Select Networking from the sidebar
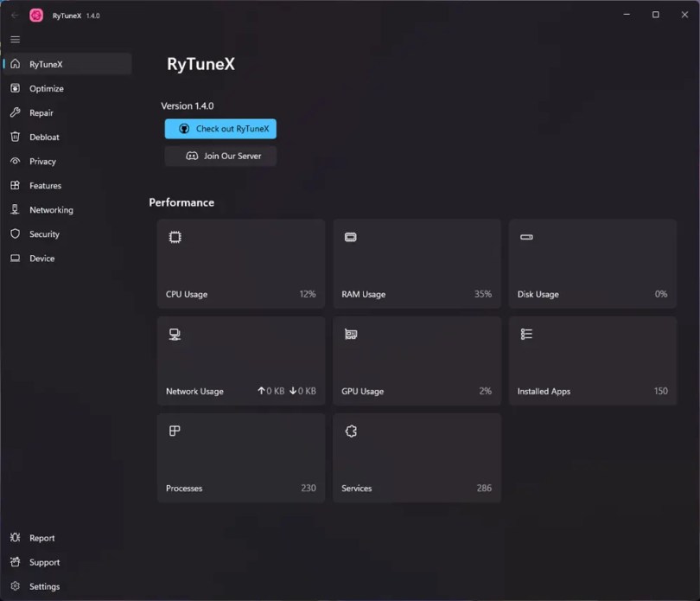Image resolution: width=700 pixels, height=601 pixels. (67, 209)
